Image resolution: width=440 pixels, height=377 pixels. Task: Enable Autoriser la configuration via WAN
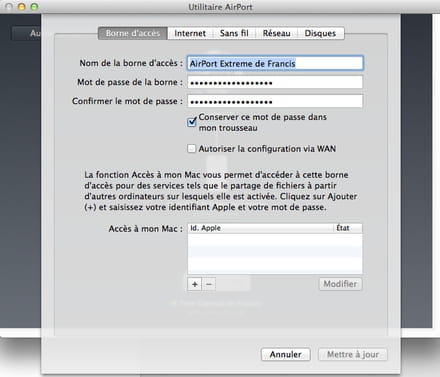(x=192, y=149)
